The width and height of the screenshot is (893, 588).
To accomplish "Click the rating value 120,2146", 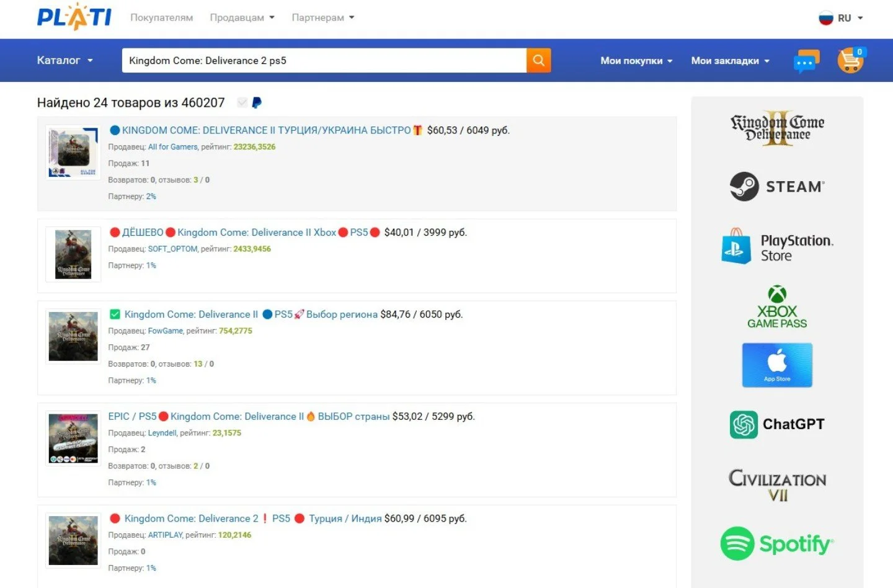I will (x=234, y=535).
